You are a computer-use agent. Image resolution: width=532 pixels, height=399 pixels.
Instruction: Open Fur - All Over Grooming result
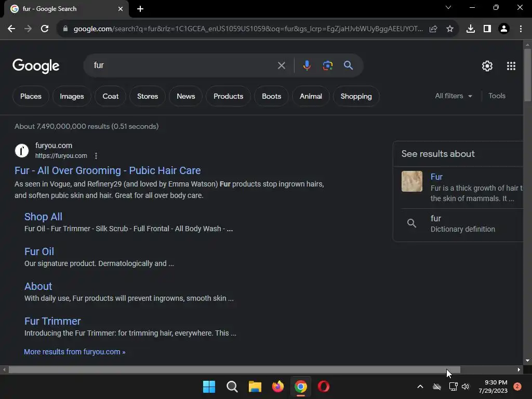108,170
